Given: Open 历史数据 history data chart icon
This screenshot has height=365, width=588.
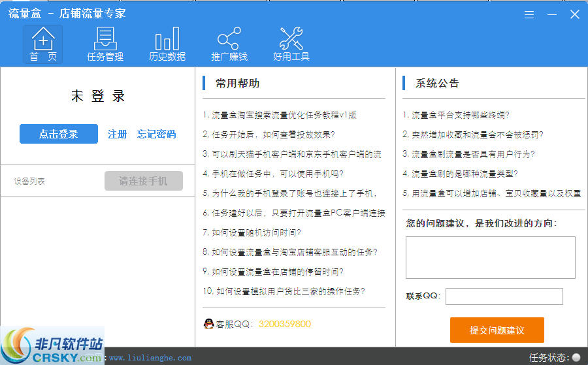Looking at the screenshot, I should [167, 44].
